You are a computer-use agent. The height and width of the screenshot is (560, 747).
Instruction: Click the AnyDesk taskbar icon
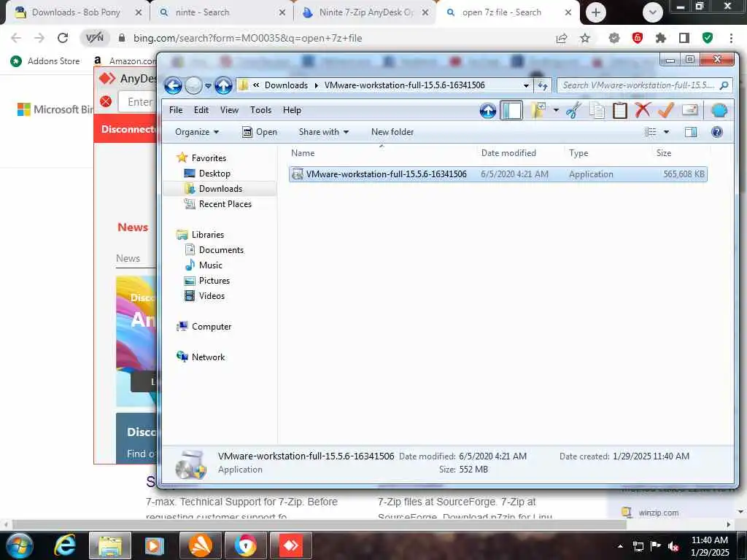[291, 545]
